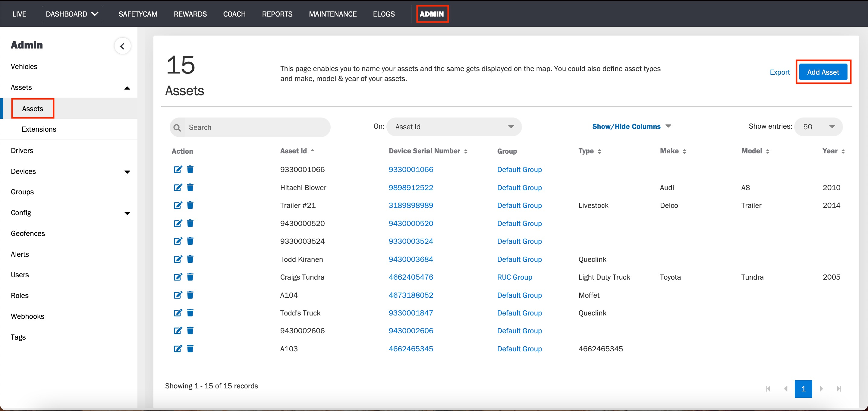Screen dimensions: 868x411
Task: Delete the Todd Kiranen asset
Action: [190, 259]
